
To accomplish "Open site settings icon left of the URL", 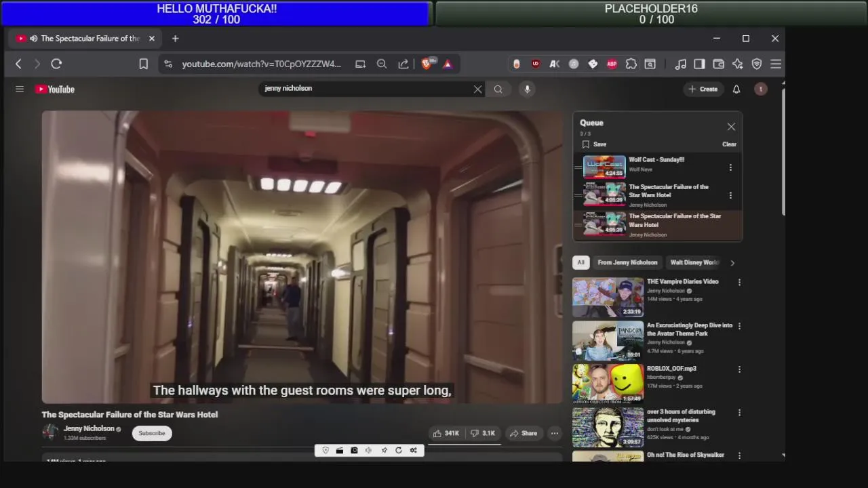I will pos(168,64).
